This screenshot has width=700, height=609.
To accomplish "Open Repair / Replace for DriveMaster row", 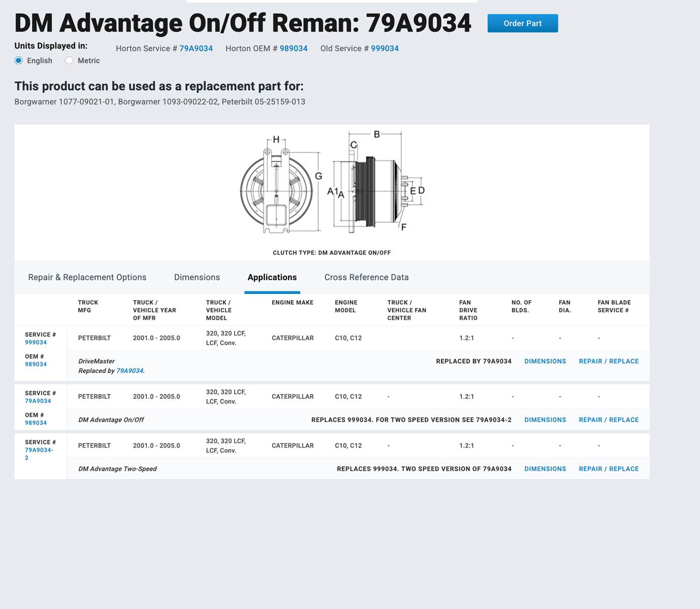I will pyautogui.click(x=609, y=361).
